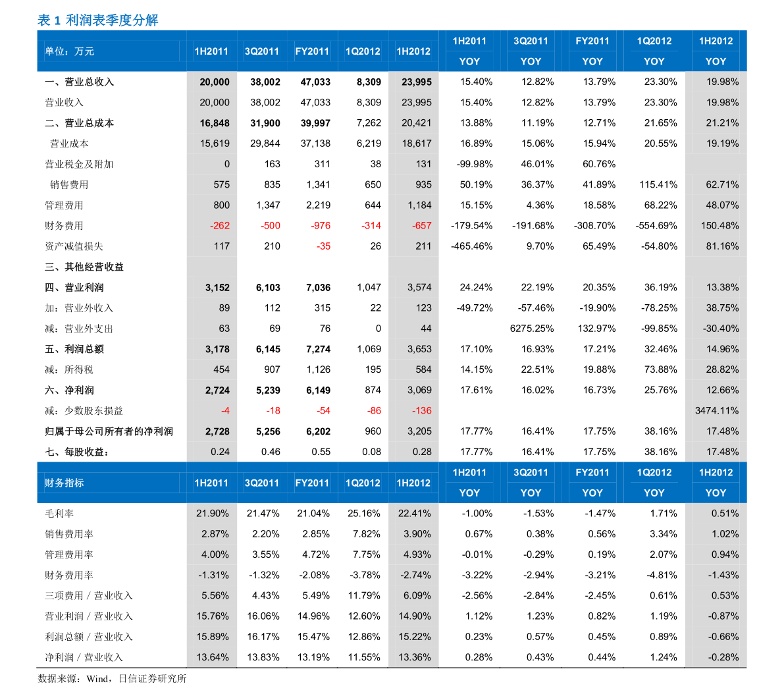Select the 7,036 营业利润 FY2011 value
Image resolution: width=784 pixels, height=700 pixels.
click(318, 288)
